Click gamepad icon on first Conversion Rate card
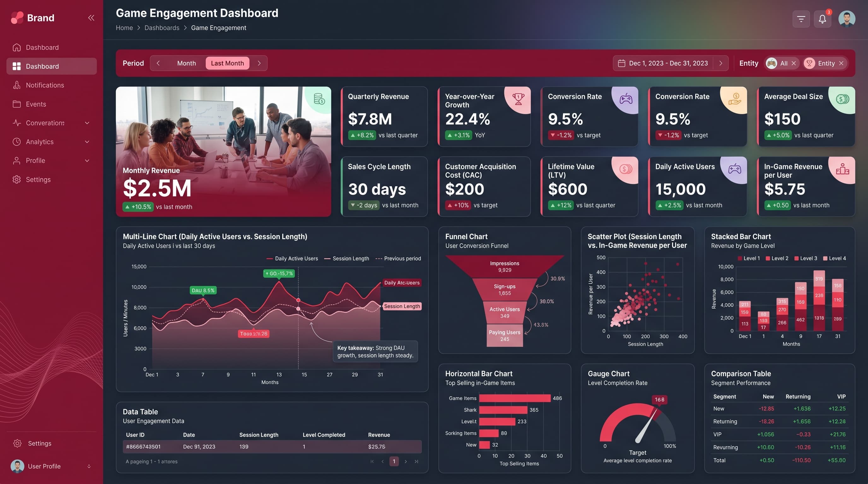This screenshot has width=868, height=484. [626, 99]
